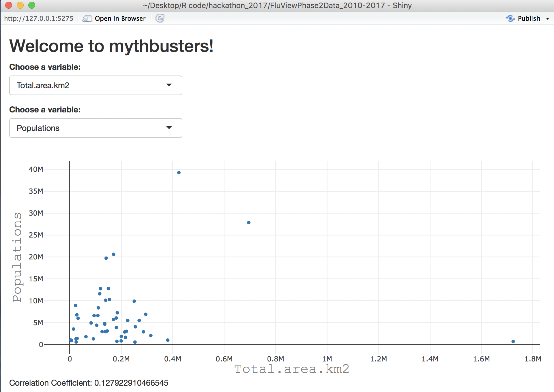Viewport: 554px width, 392px height.
Task: Click the scatter point near 40M population
Action: point(179,173)
